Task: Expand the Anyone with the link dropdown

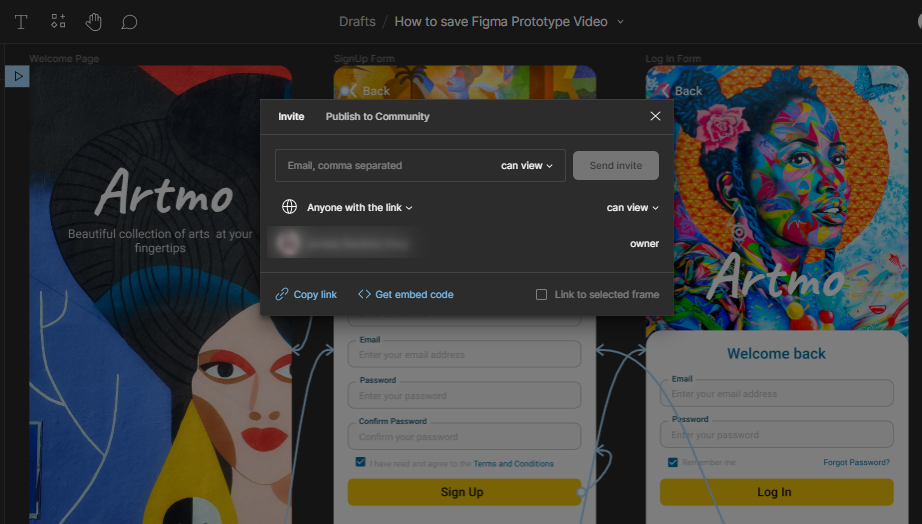Action: click(360, 208)
